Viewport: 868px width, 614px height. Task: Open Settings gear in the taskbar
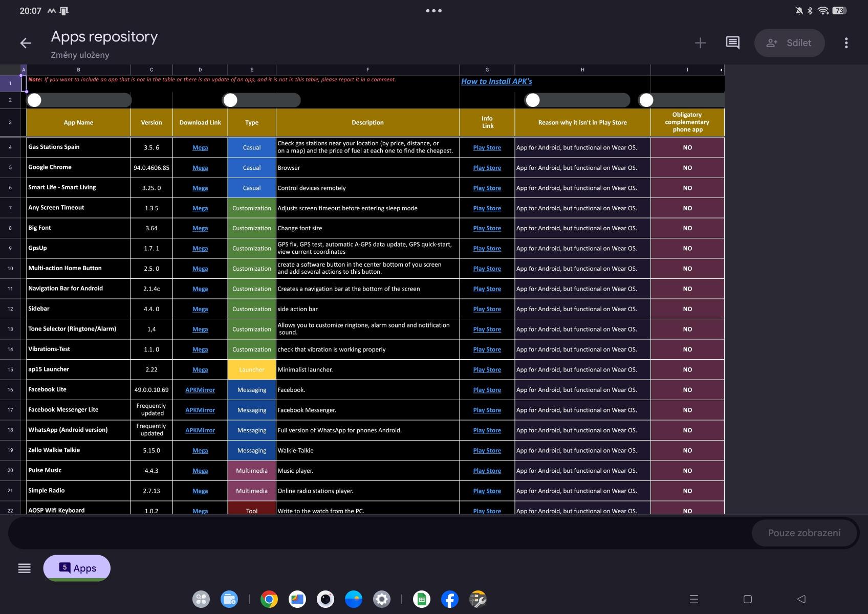[x=381, y=599]
